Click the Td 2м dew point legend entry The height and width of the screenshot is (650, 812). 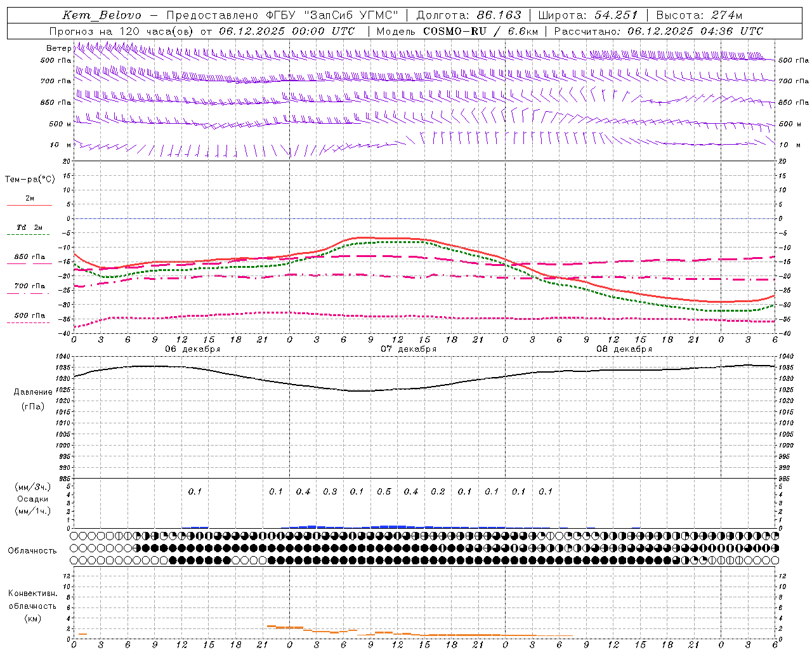29,227
